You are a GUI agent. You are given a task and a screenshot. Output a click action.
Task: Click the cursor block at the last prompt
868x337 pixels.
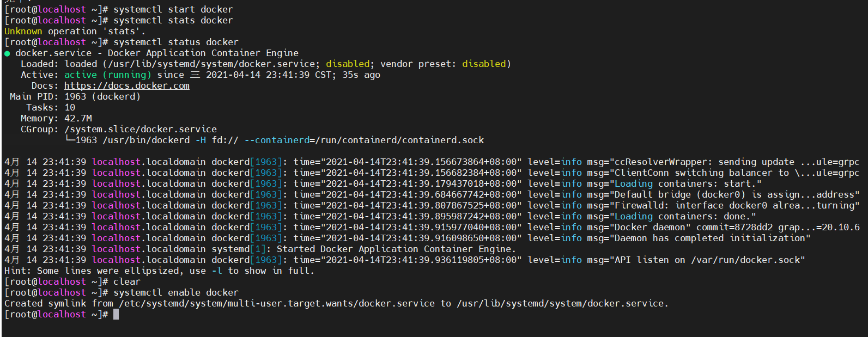point(116,314)
